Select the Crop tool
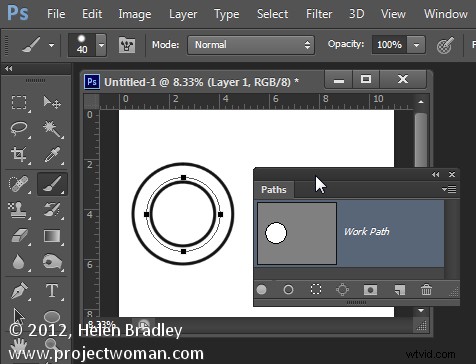The image size is (476, 364). [x=19, y=155]
